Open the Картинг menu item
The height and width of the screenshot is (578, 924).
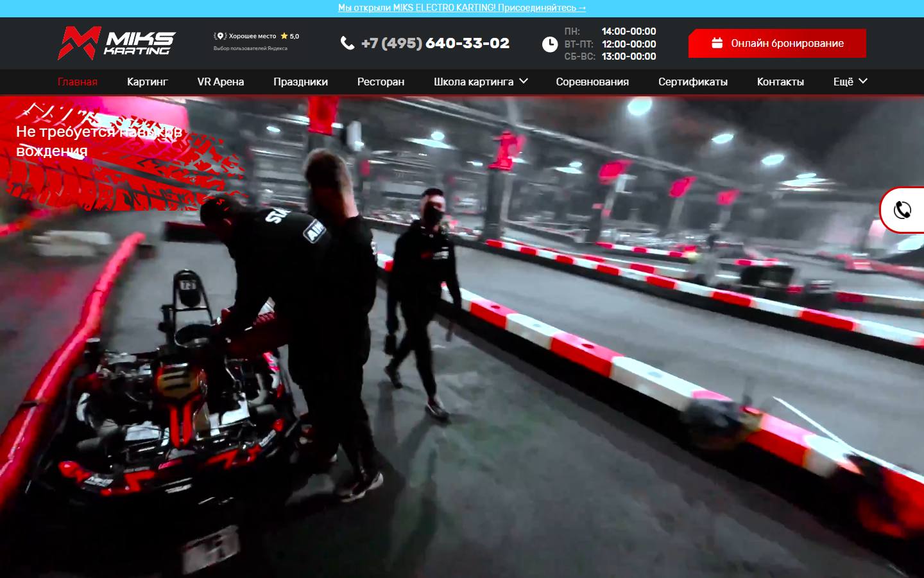147,82
